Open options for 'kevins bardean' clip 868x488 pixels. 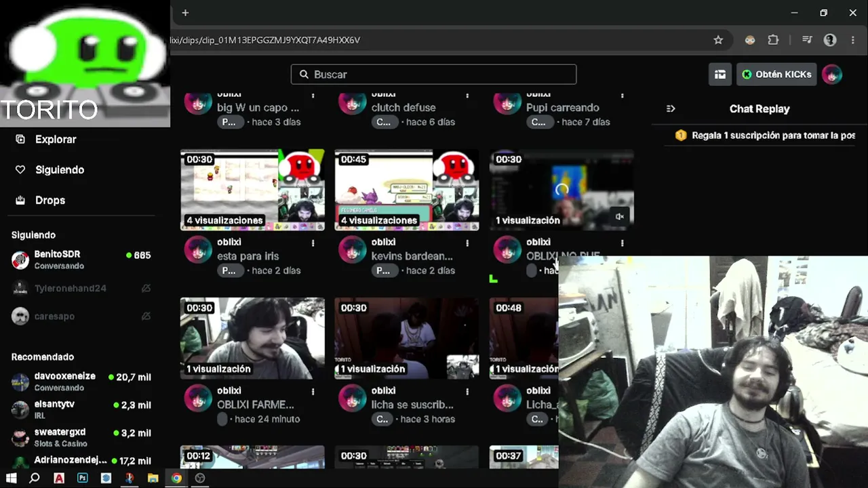point(467,243)
